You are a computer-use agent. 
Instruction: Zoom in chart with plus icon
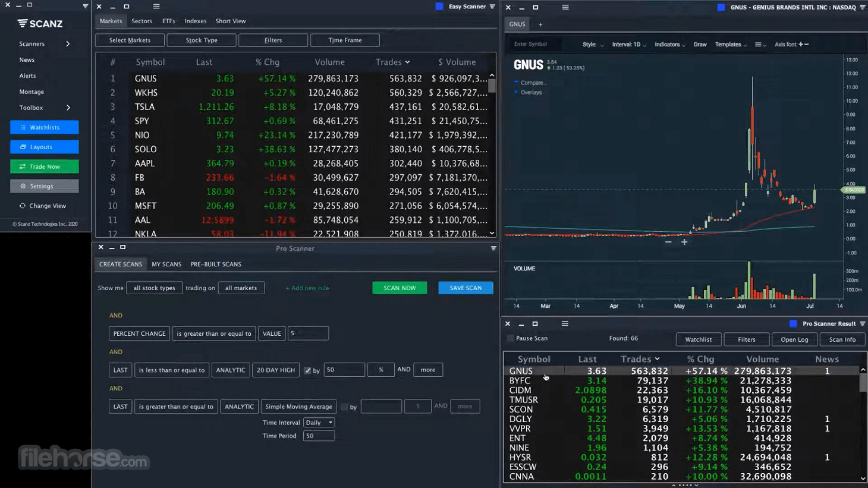(684, 242)
